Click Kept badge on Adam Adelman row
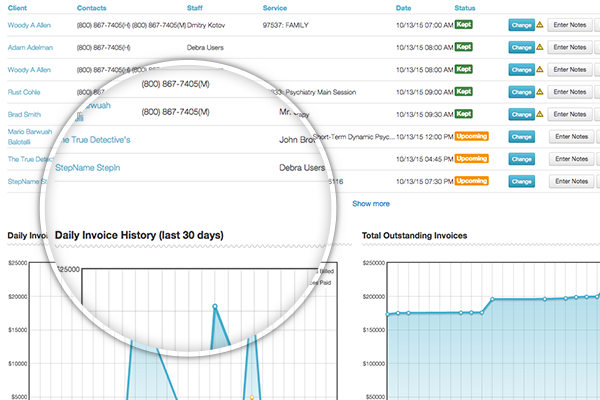Screen dimensions: 600x400 click(x=463, y=47)
